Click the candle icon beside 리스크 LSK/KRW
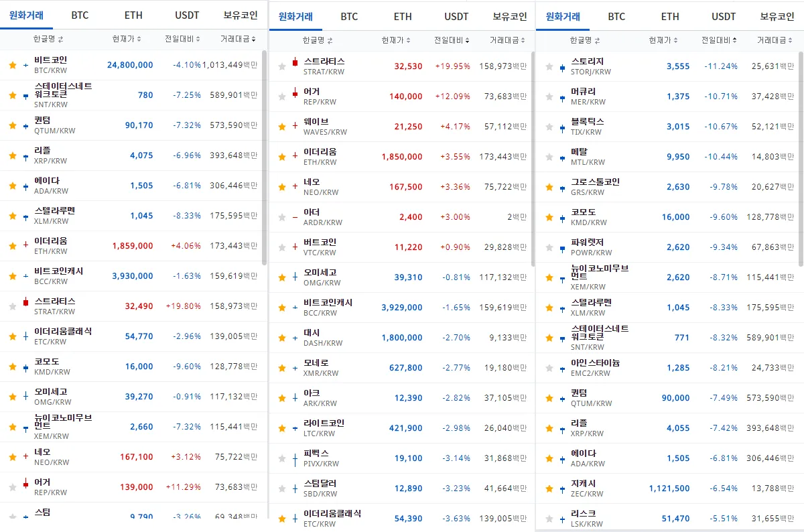The image size is (804, 532). [x=562, y=518]
